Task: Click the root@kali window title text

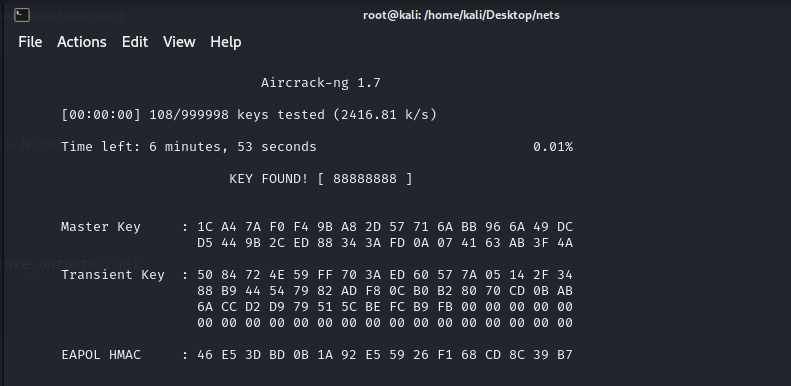Action: [x=461, y=15]
